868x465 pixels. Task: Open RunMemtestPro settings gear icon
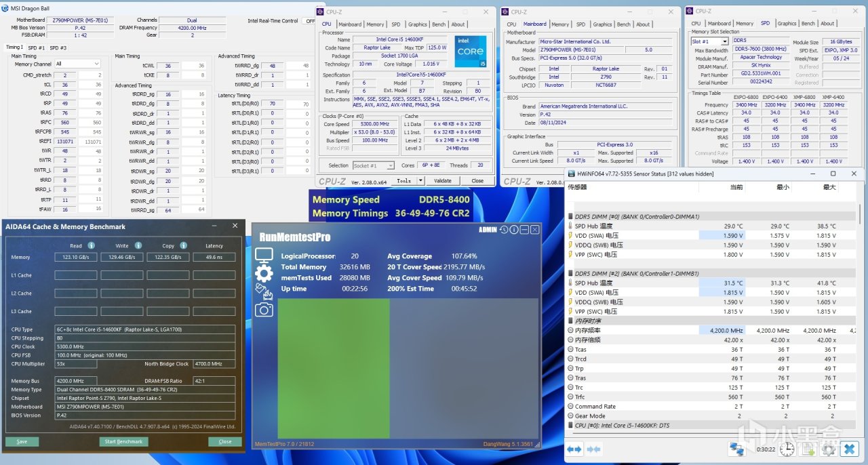point(264,273)
